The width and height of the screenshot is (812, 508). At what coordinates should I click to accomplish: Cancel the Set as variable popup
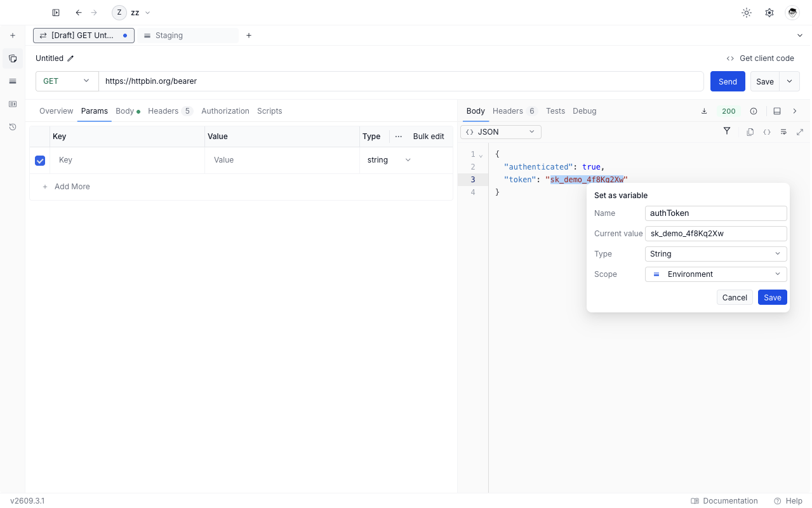click(735, 297)
